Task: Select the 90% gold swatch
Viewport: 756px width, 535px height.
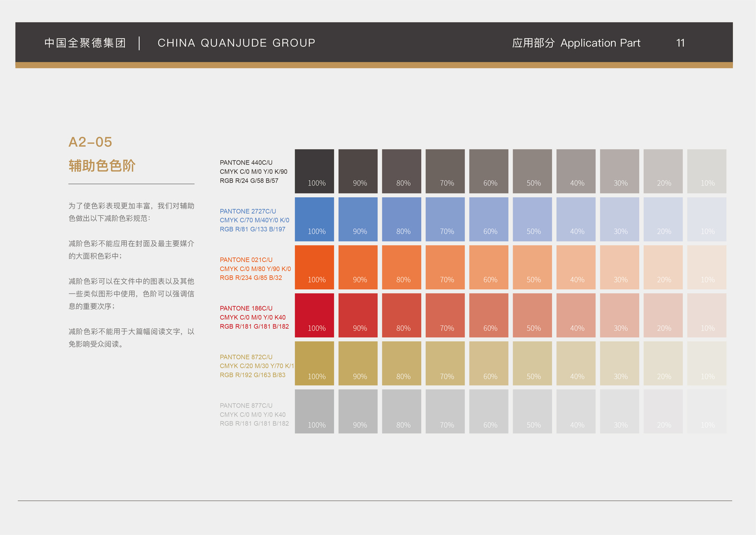Action: pyautogui.click(x=358, y=363)
